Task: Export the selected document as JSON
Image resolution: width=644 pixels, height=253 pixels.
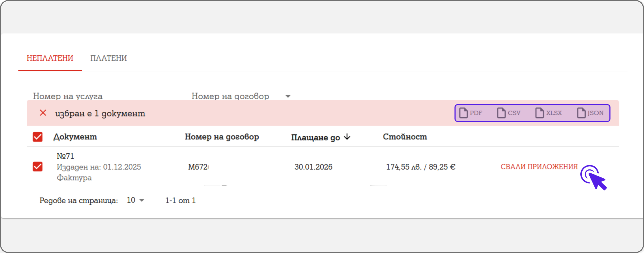Action: [x=590, y=113]
